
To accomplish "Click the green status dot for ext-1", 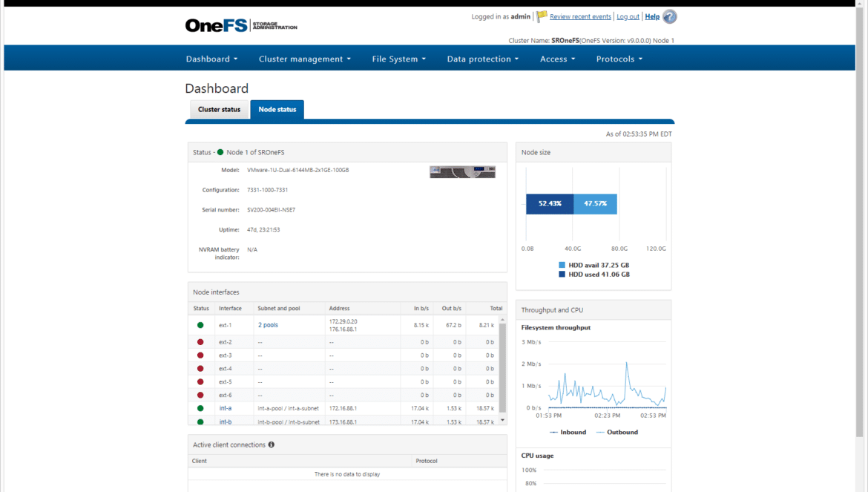I will click(x=200, y=326).
